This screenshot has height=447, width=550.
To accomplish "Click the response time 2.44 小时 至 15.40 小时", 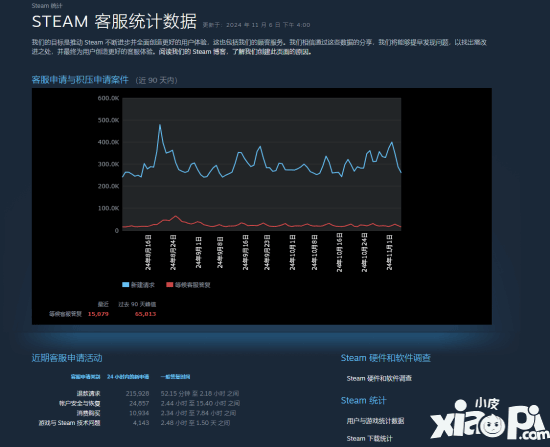I will pos(200,403).
